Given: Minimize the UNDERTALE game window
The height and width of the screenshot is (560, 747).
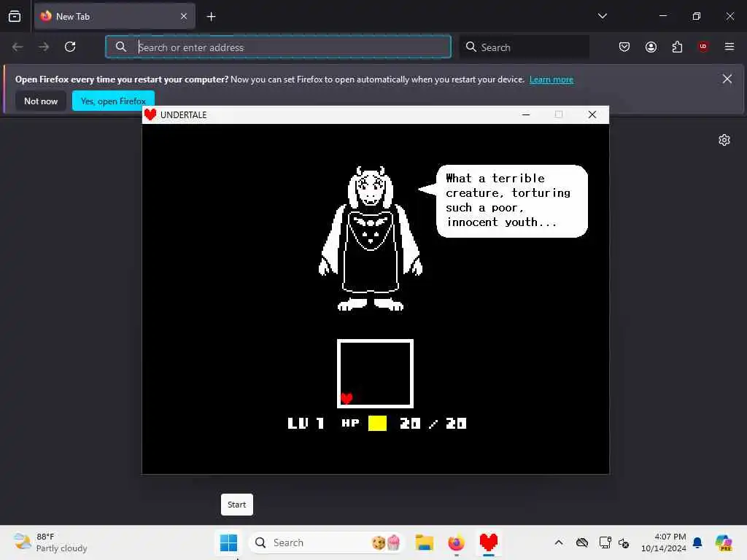Looking at the screenshot, I should click(526, 114).
